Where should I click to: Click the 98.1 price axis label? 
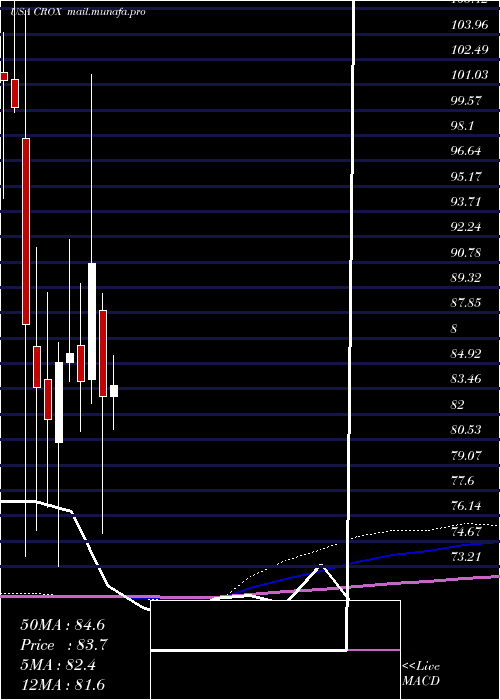point(462,126)
